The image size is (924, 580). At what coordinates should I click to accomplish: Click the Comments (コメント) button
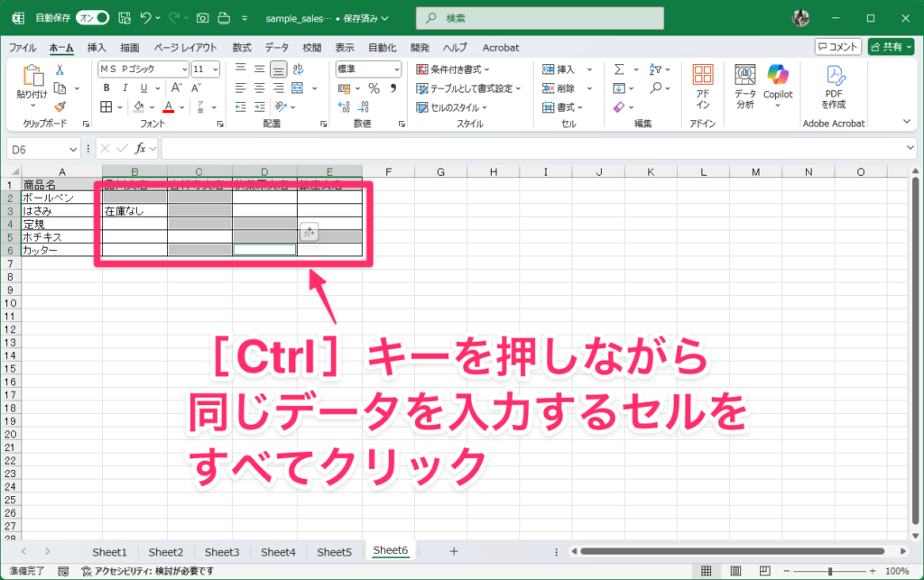[x=837, y=47]
